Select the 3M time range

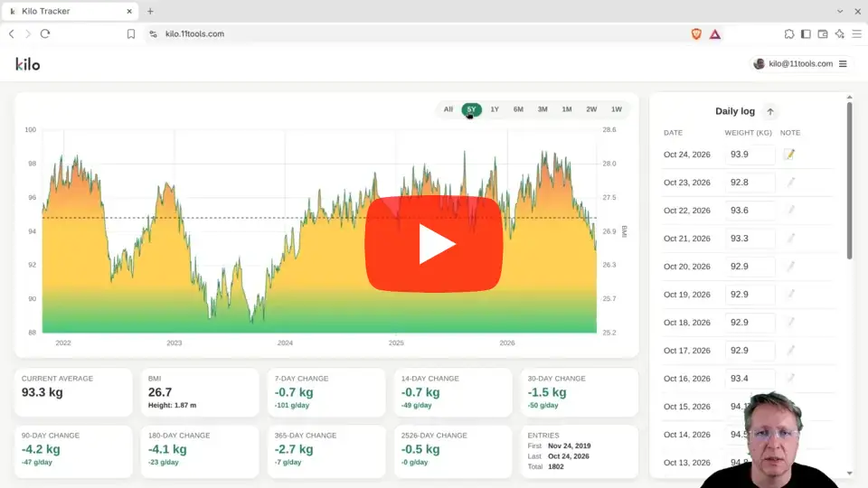542,109
